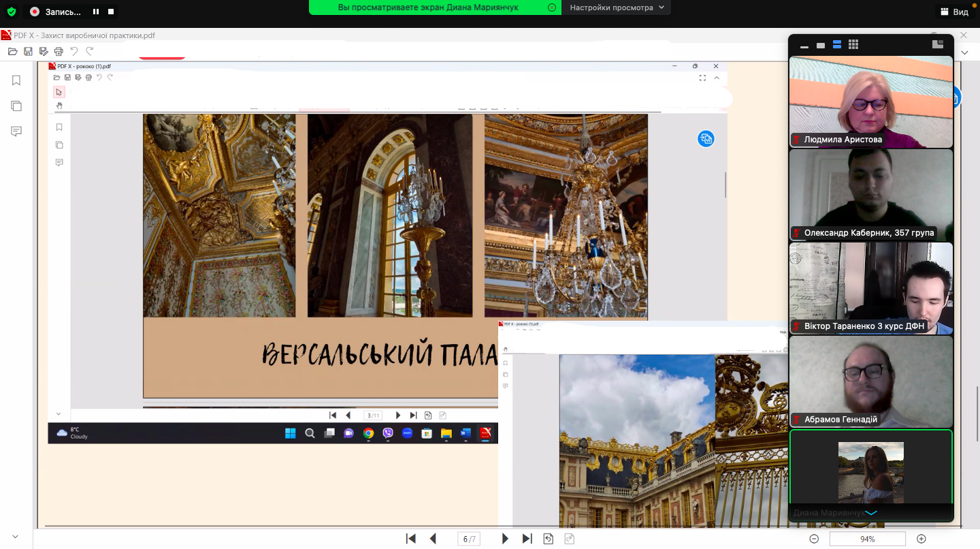Screen dimensions: 980x549
Task: Expand the video strip with the bottom blue chevron
Action: tap(870, 513)
